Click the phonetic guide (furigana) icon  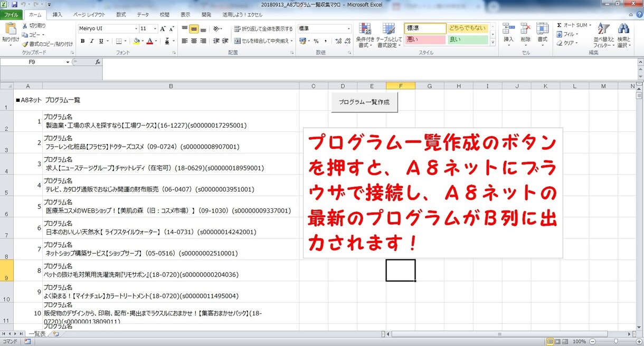(x=167, y=41)
